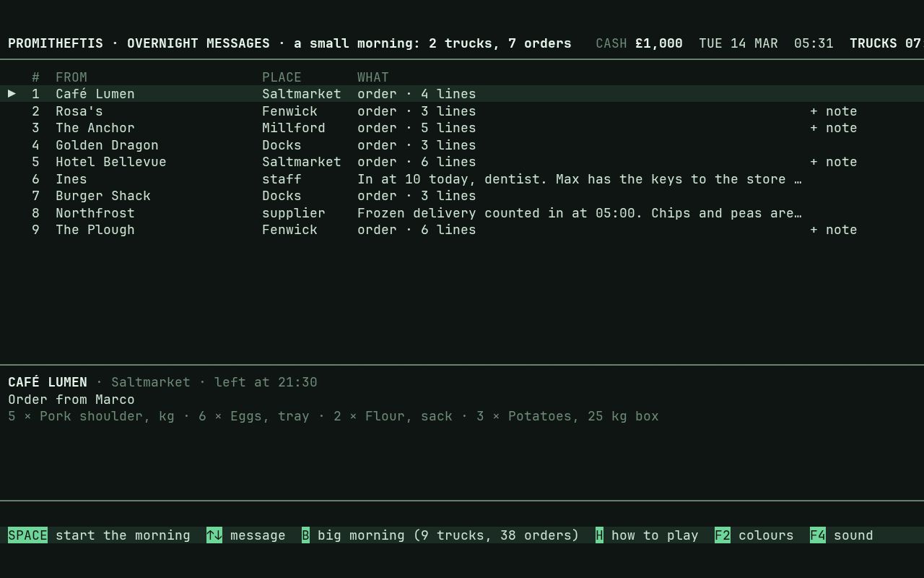Click the 'sound' label in footer
924x578 pixels.
(x=853, y=535)
